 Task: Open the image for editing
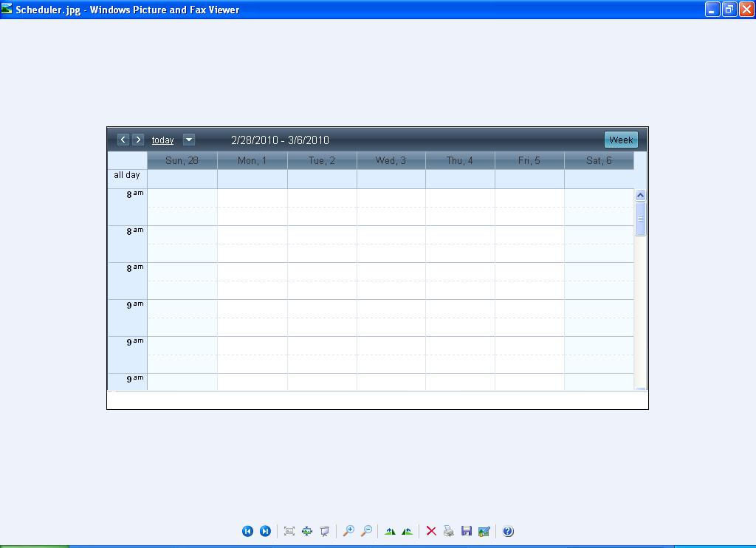pos(484,531)
